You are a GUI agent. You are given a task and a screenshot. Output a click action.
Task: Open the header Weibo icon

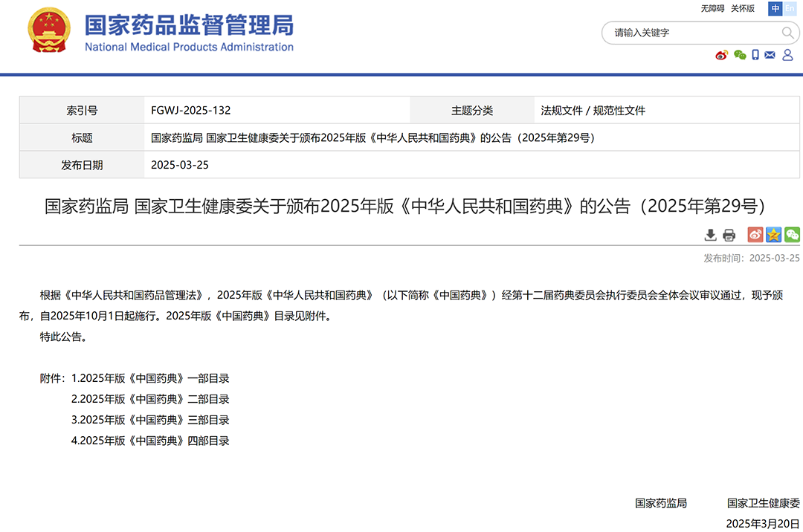pos(721,55)
